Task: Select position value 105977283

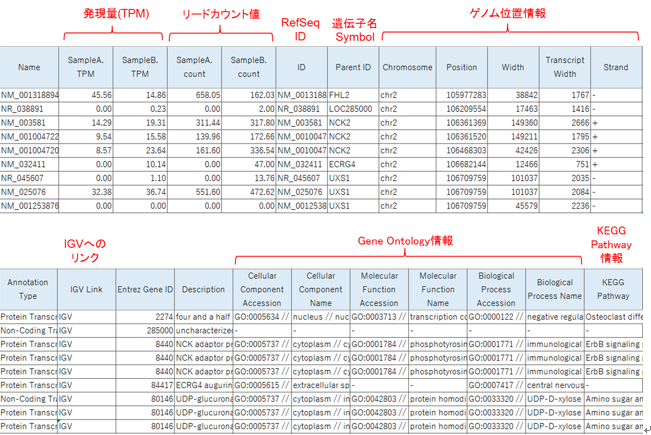Action: (x=462, y=95)
